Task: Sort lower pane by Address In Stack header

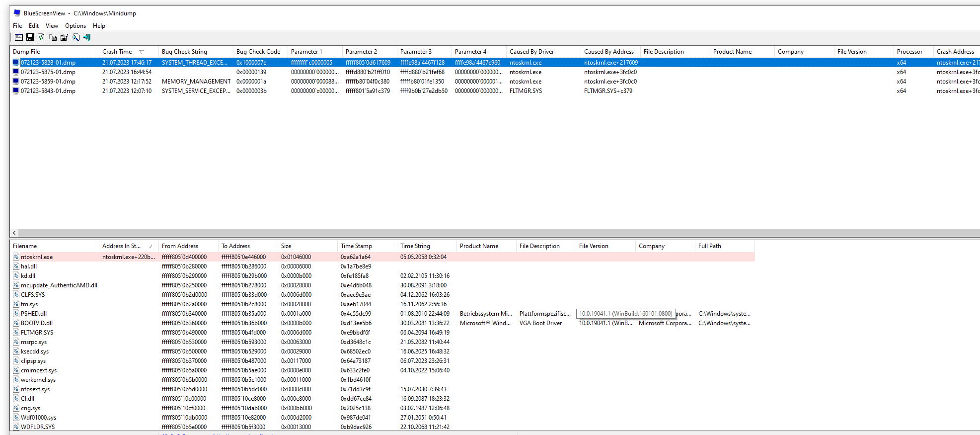Action: pyautogui.click(x=129, y=246)
